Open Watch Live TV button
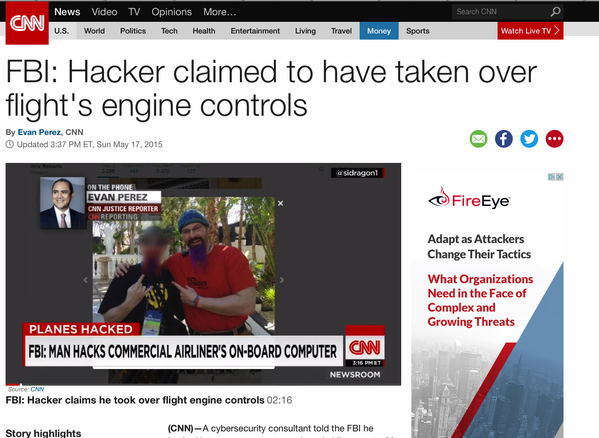Viewport: 599px width, 438px height. coord(530,31)
